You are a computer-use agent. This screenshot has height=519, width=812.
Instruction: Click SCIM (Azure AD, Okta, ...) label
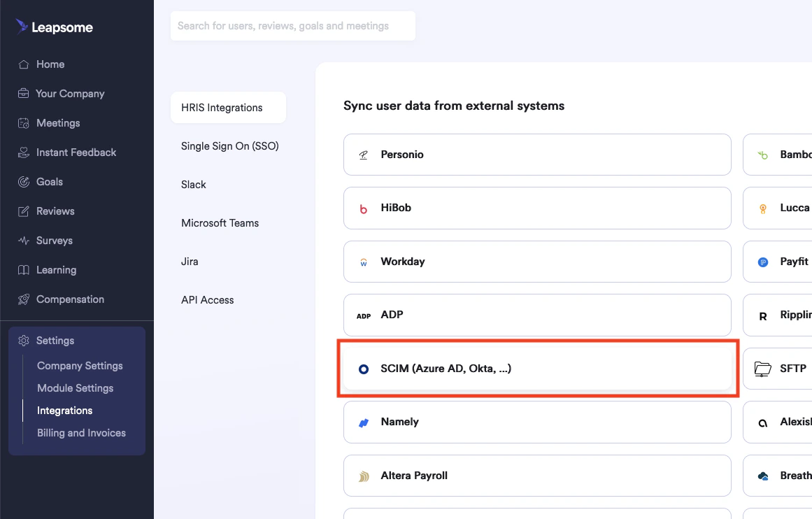coord(446,369)
